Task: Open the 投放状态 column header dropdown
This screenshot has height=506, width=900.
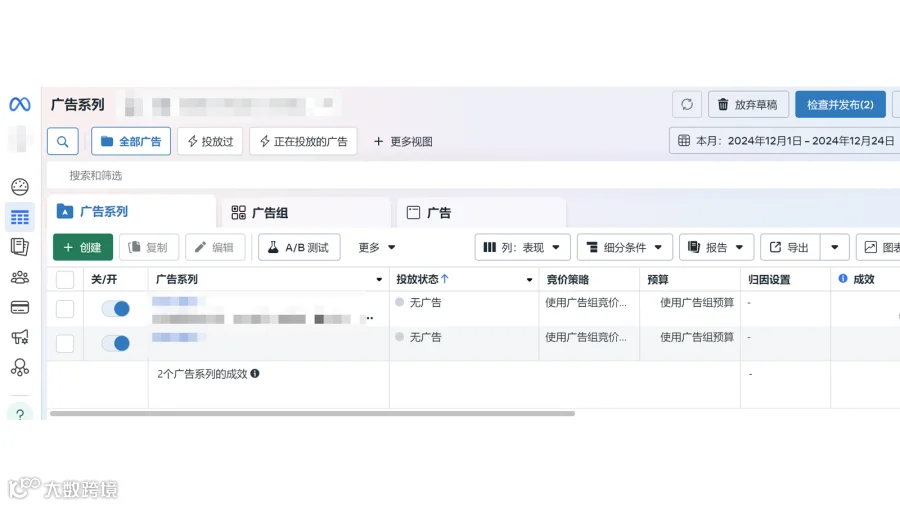Action: 529,279
